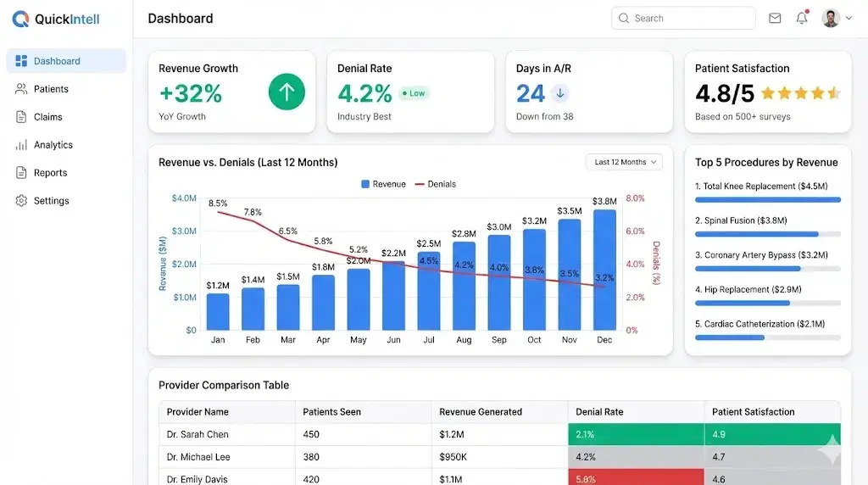
Task: Click the Dr. Michael Lee row name
Action: tap(198, 457)
